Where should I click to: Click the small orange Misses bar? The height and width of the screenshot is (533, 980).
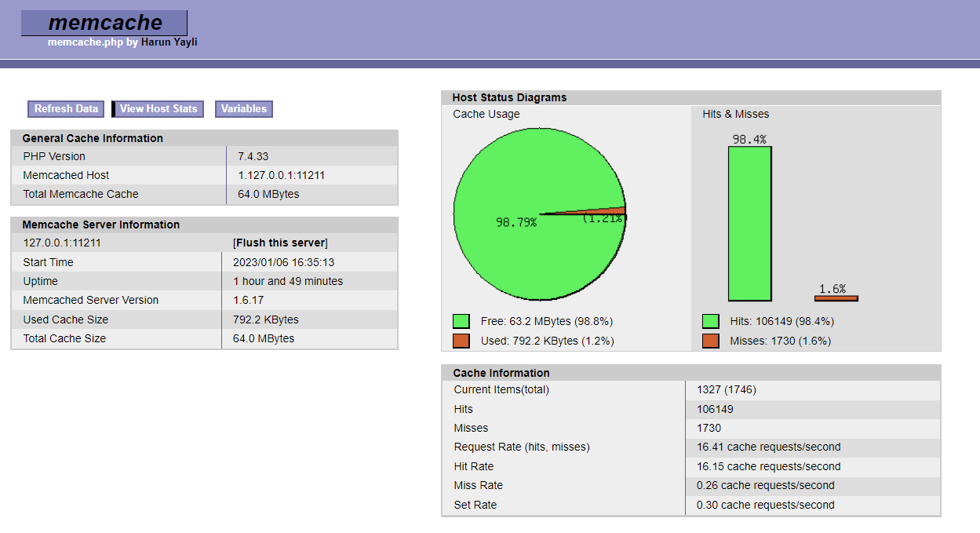(836, 298)
